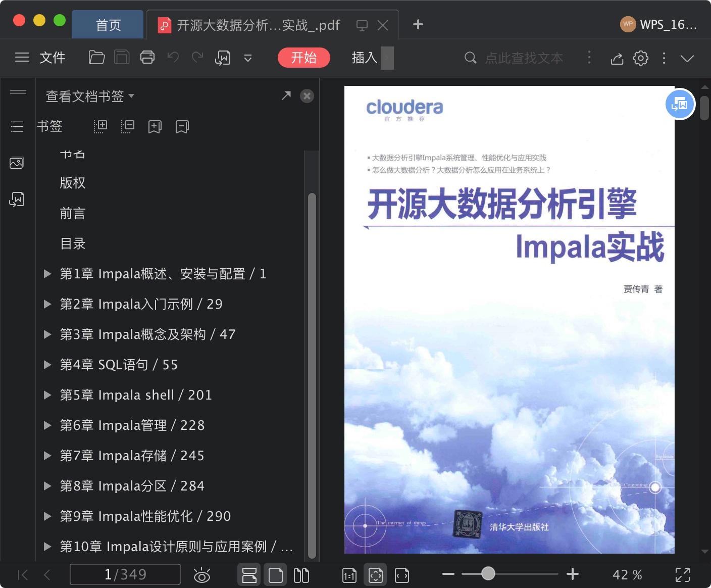Viewport: 711px width, 588px height.
Task: Click the share export icon
Action: [x=617, y=58]
